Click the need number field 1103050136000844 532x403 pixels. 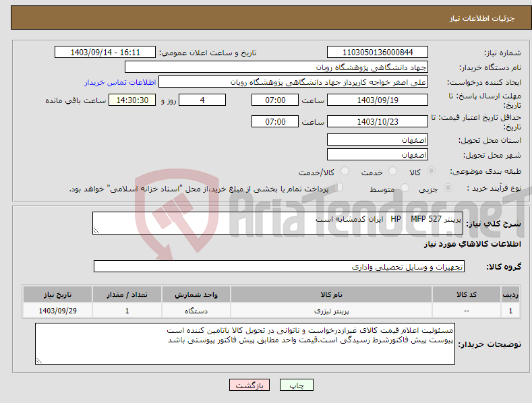[x=378, y=53]
